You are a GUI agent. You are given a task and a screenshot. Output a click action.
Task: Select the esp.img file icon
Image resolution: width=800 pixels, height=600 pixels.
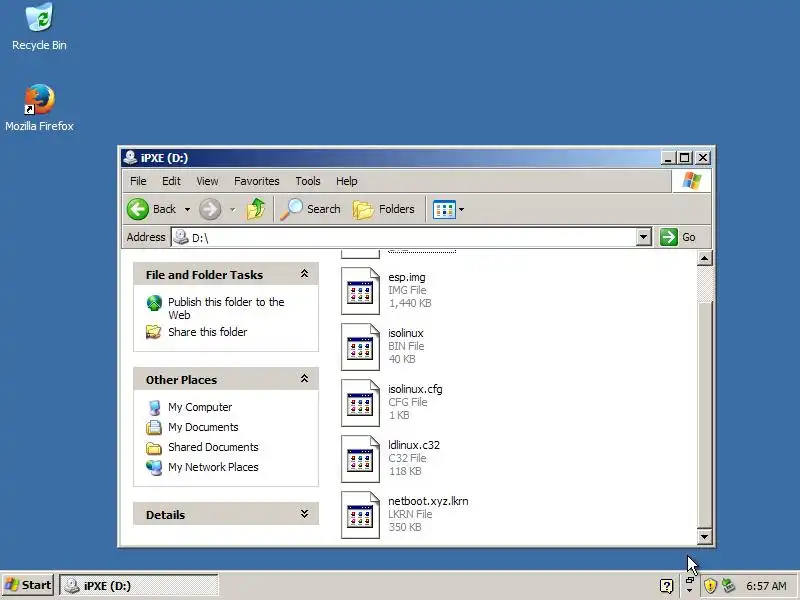coord(360,291)
